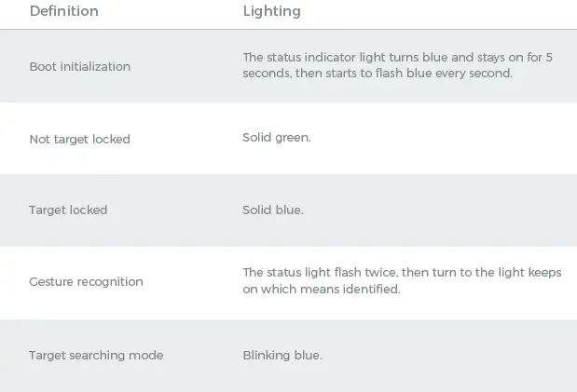Image resolution: width=577 pixels, height=392 pixels.
Task: Select the "Blinking blue." lighting text
Action: click(x=282, y=356)
